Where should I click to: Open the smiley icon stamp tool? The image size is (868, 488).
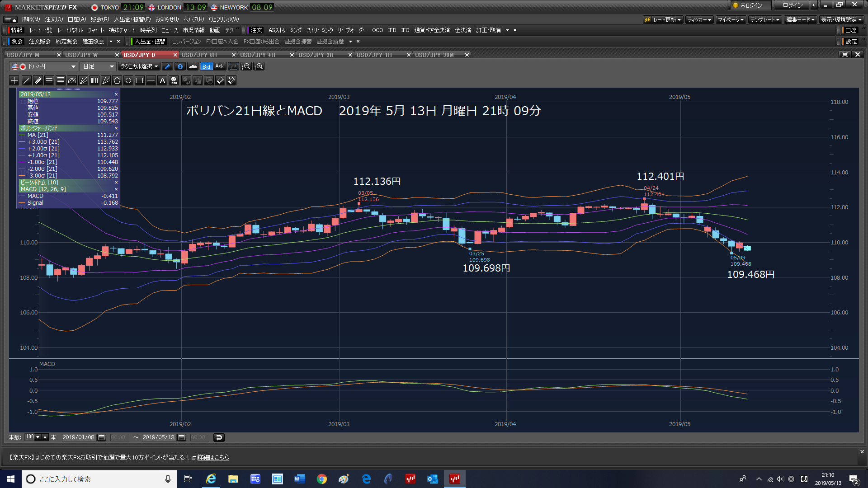pos(174,81)
